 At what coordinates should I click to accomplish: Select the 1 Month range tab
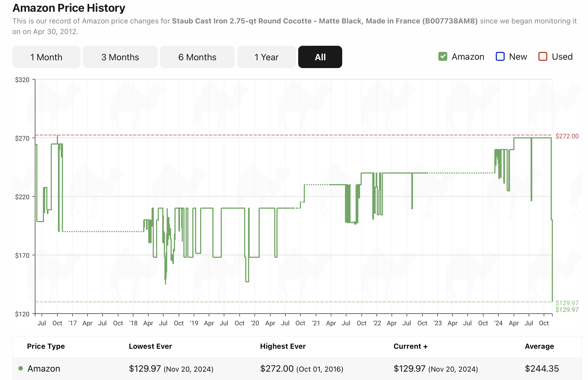46,57
